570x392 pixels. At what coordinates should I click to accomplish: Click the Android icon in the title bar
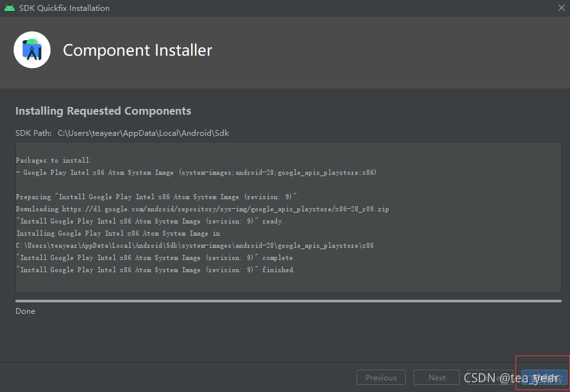[x=8, y=8]
